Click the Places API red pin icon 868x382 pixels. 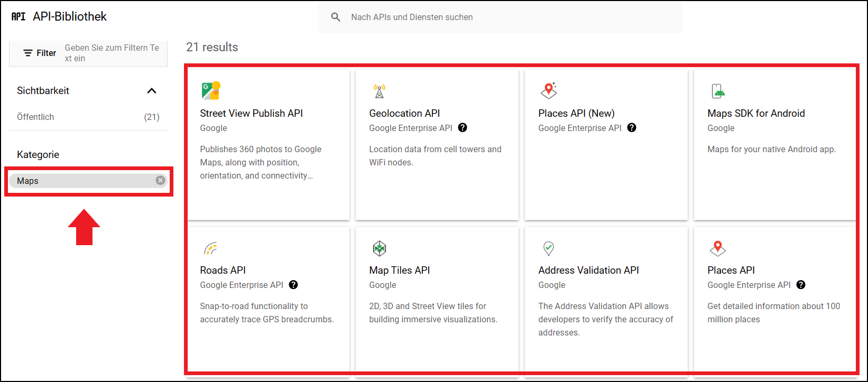coord(718,248)
